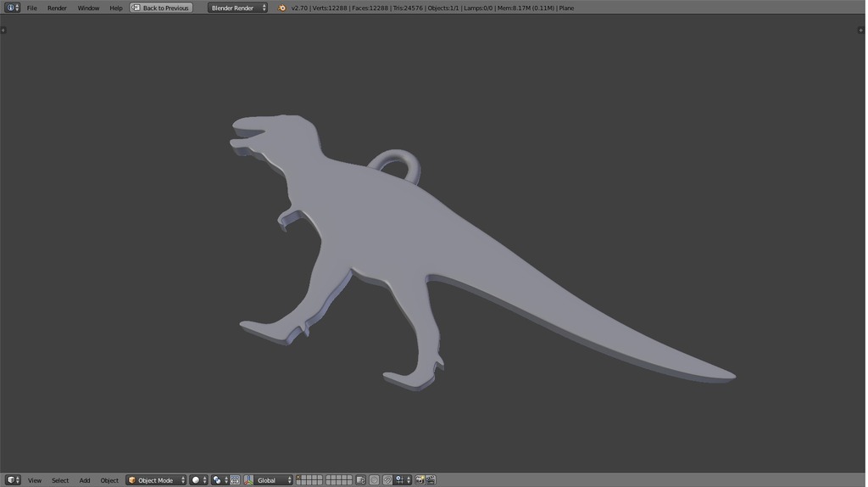Image resolution: width=868 pixels, height=487 pixels.
Task: Click the Back to Previous button
Action: point(161,8)
